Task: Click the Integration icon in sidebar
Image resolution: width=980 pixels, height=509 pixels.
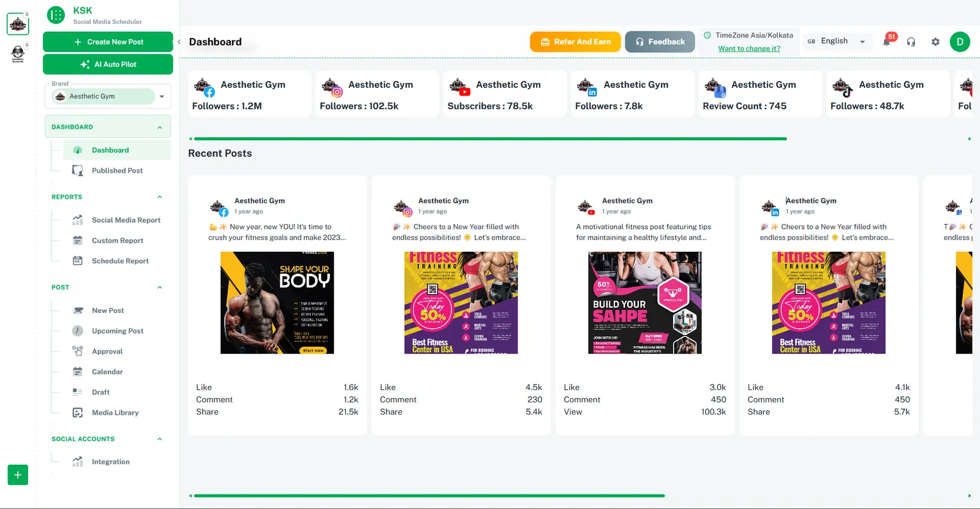Action: [x=78, y=462]
